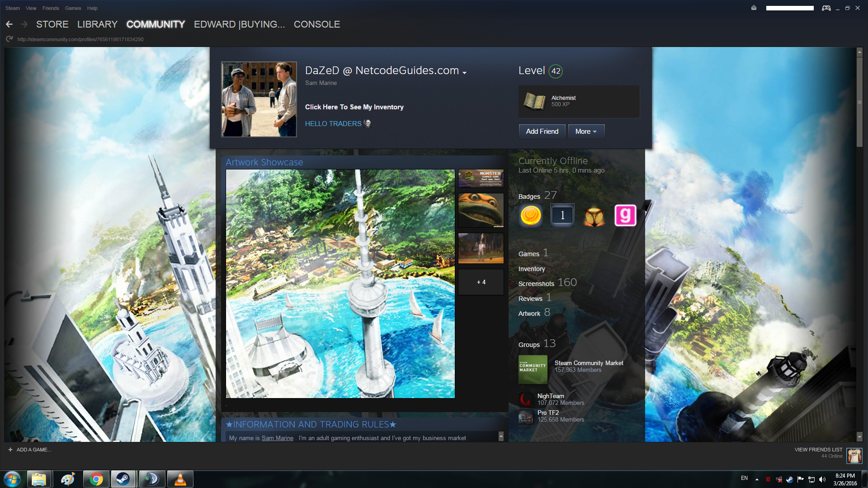The width and height of the screenshot is (868, 488).
Task: Open Big Picture mode controller icon
Action: 826,8
